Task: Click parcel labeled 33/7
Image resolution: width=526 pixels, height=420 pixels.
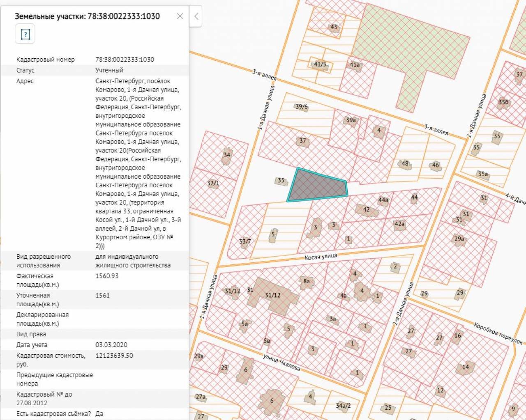Action: coord(245,242)
